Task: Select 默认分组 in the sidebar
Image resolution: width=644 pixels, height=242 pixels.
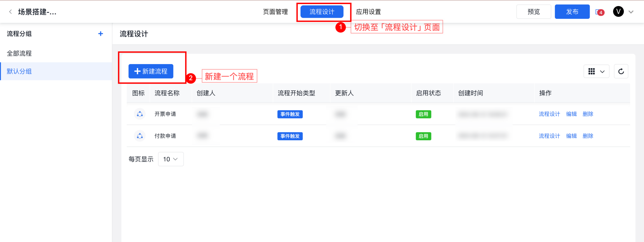Action: tap(19, 71)
